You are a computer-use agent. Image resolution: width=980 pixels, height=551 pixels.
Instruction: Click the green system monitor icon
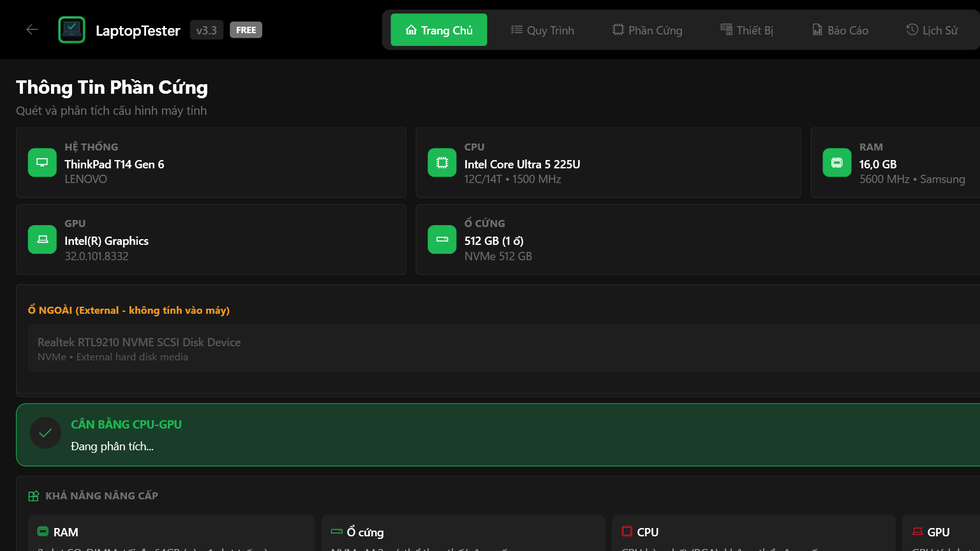pyautogui.click(x=42, y=163)
